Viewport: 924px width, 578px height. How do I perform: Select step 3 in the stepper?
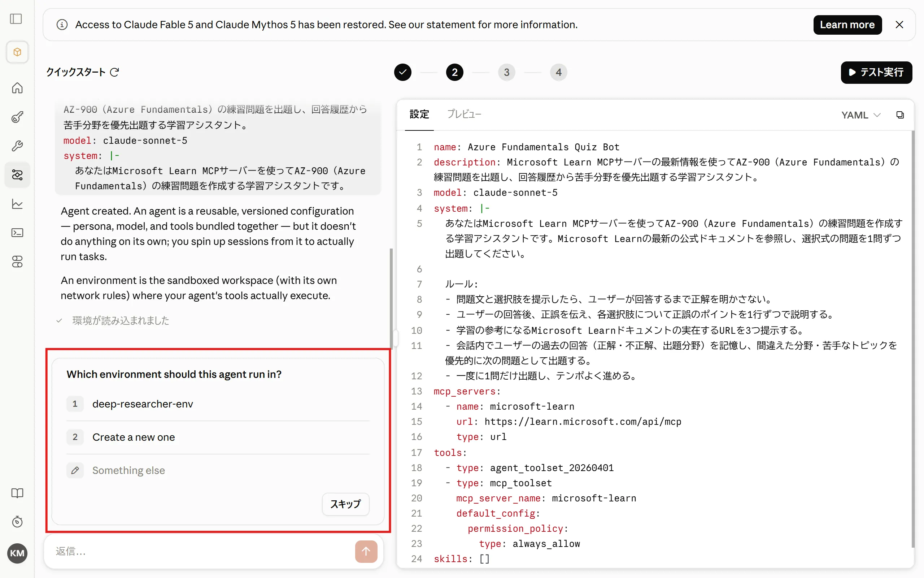coord(506,72)
